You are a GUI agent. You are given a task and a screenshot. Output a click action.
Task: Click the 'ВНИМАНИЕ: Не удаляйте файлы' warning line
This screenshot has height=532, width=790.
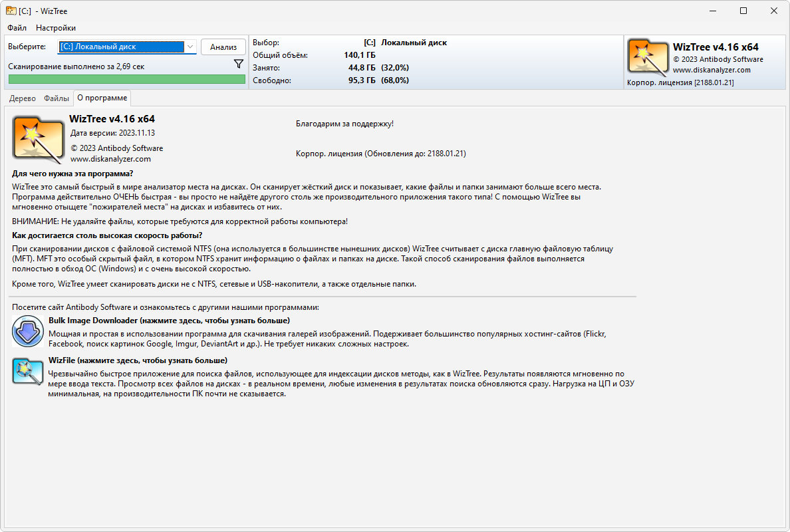(180, 221)
